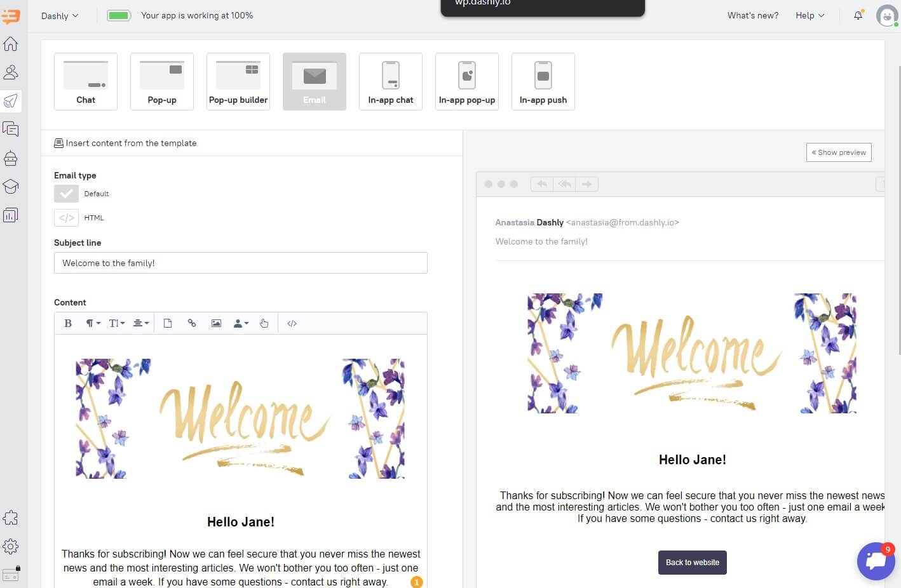Click Insert content from the template
Screen dimensions: 901x588
(x=125, y=143)
